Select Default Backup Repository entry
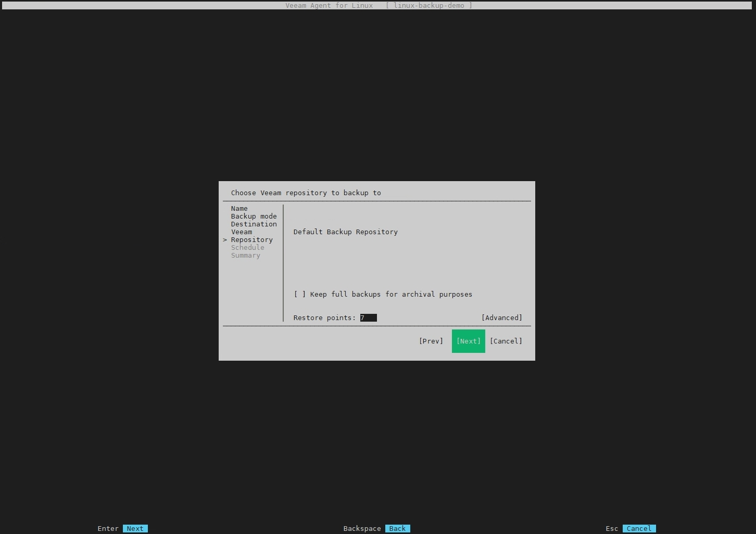Image resolution: width=756 pixels, height=534 pixels. (x=345, y=232)
